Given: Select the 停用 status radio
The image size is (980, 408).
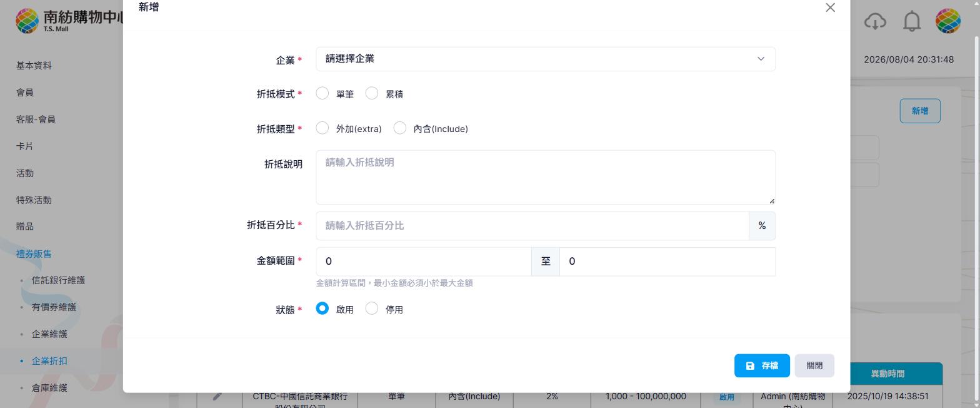Looking at the screenshot, I should point(371,309).
